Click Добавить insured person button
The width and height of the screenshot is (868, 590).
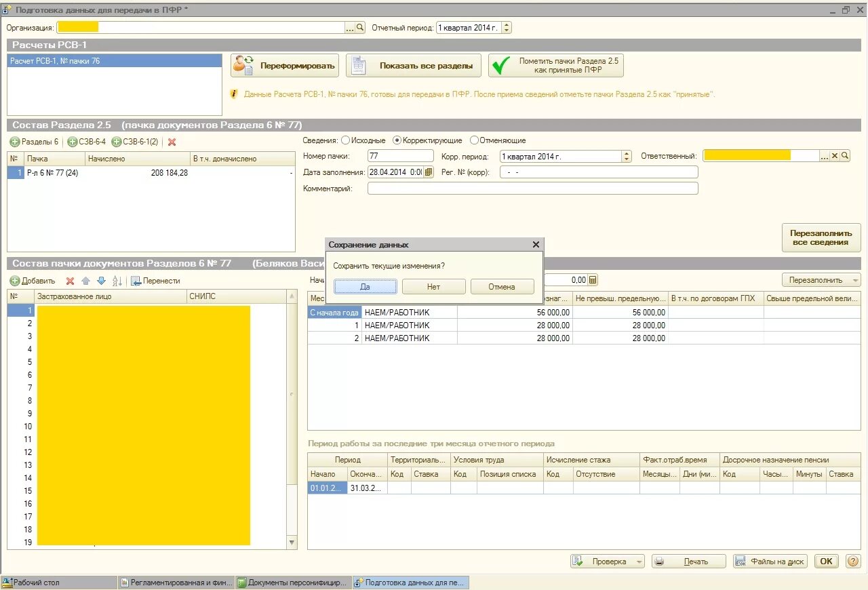[x=33, y=281]
